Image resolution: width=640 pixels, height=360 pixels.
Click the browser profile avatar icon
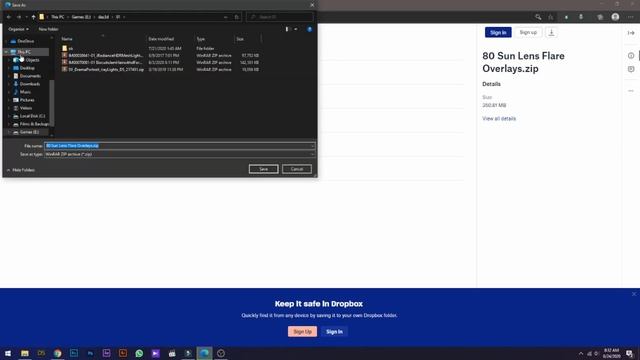pyautogui.click(x=615, y=17)
